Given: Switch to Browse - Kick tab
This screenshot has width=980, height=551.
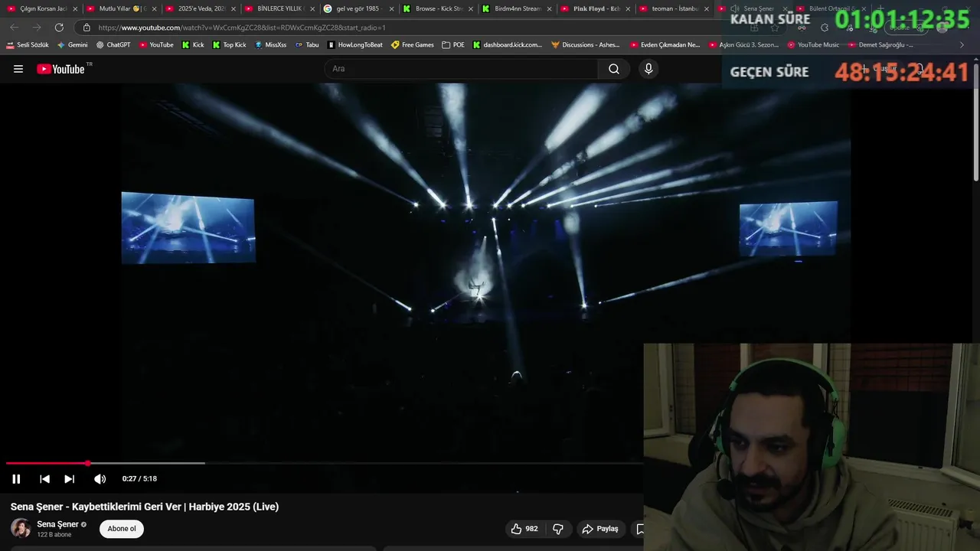Looking at the screenshot, I should click(x=438, y=8).
